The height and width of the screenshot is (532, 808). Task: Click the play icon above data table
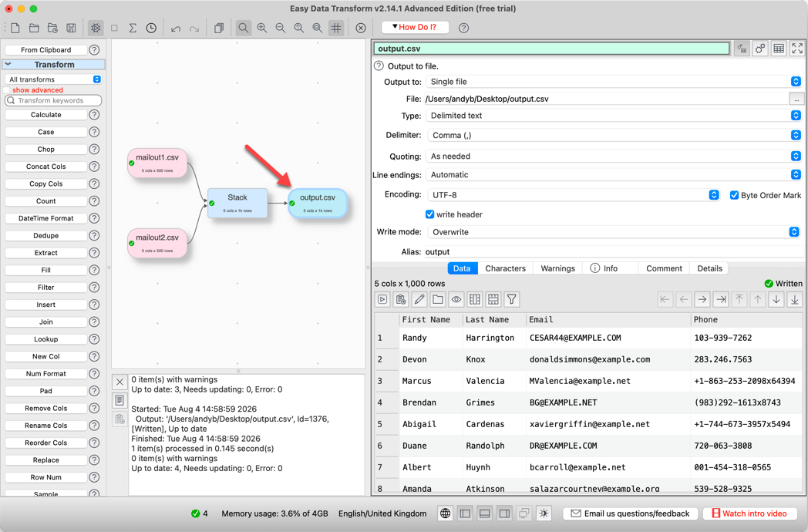[382, 299]
